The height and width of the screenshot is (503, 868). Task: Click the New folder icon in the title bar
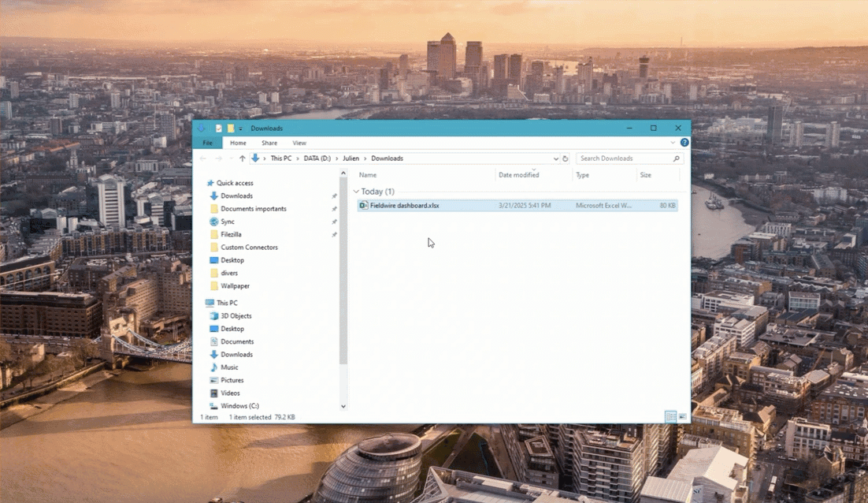pos(231,129)
